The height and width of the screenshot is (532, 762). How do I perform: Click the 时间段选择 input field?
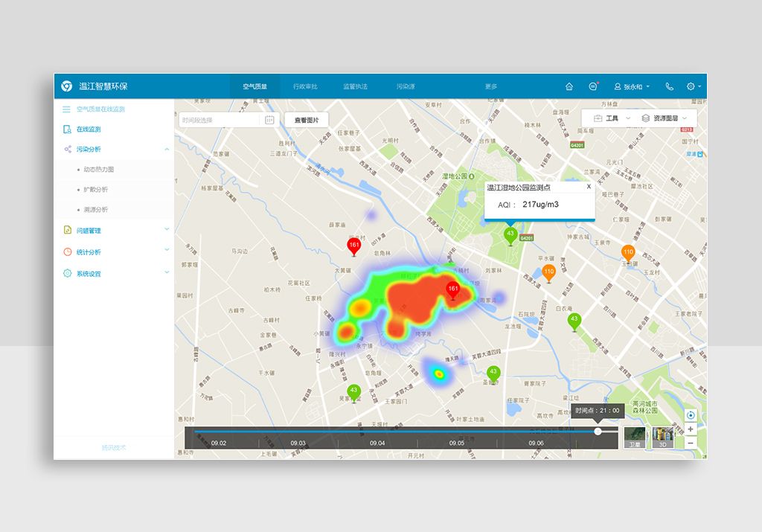(220, 120)
